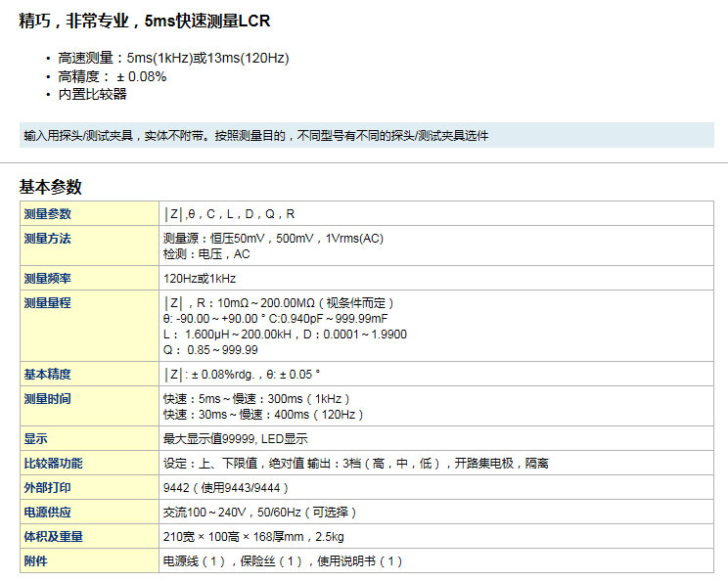Click the 基本精度 row label

[48, 375]
